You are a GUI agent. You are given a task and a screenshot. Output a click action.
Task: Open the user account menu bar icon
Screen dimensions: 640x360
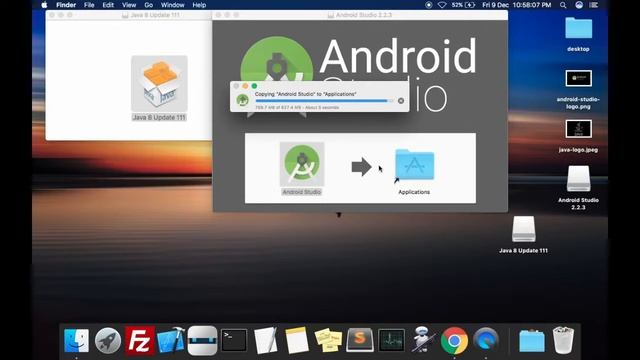(579, 5)
